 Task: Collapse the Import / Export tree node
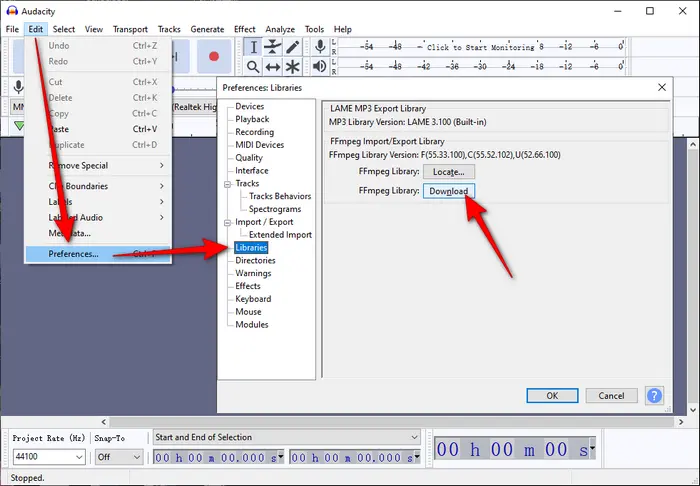click(227, 222)
